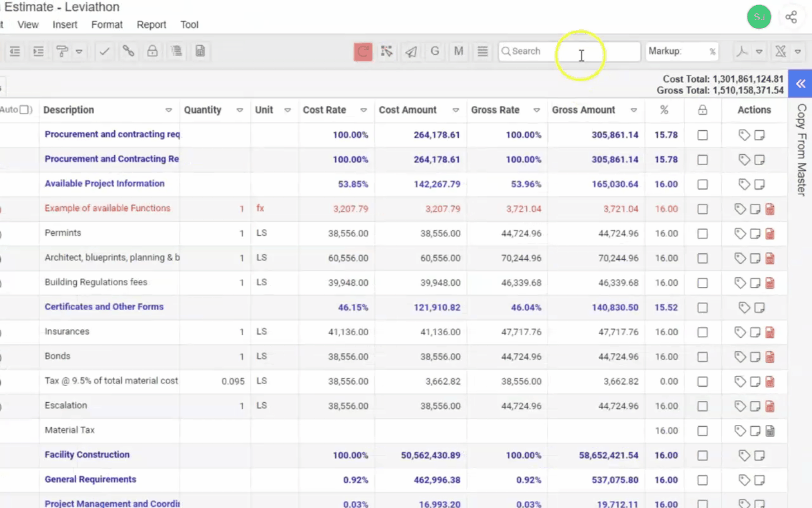
Task: Tick the lock checkbox for Escalation row
Action: click(703, 406)
